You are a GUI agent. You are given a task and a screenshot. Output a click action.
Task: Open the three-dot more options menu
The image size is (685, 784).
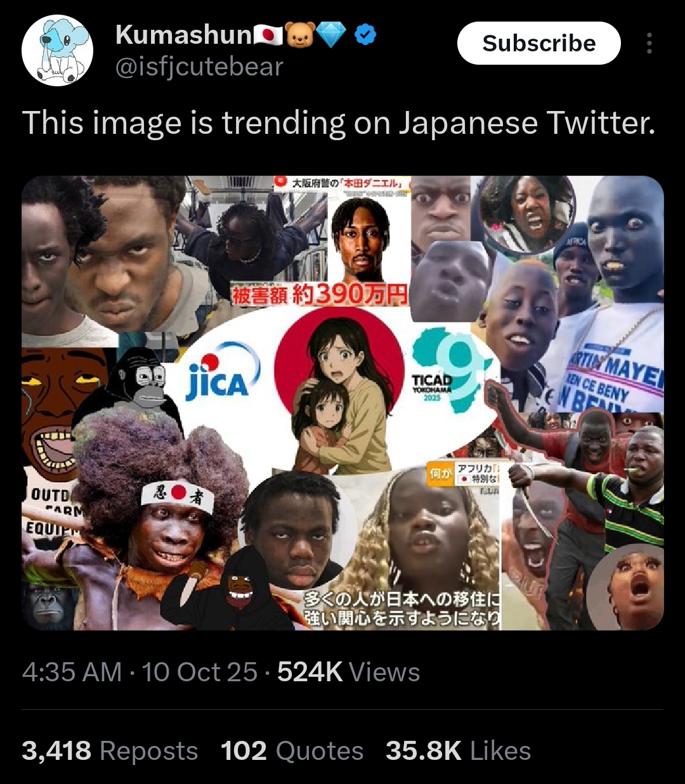coord(649,43)
